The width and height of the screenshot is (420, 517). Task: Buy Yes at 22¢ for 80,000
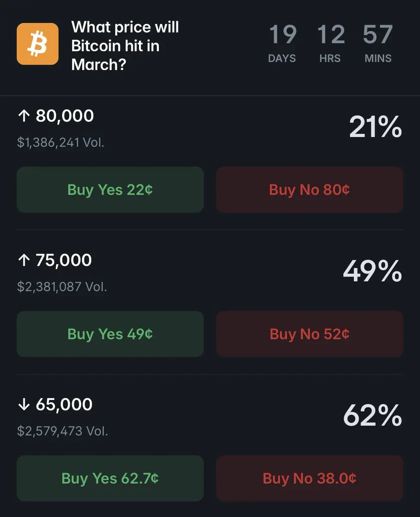pyautogui.click(x=110, y=190)
